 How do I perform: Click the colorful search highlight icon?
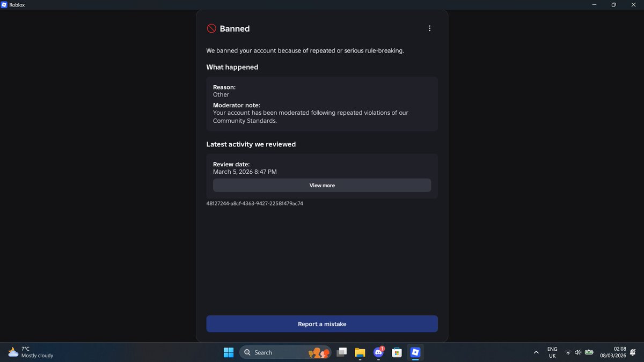[319, 352]
